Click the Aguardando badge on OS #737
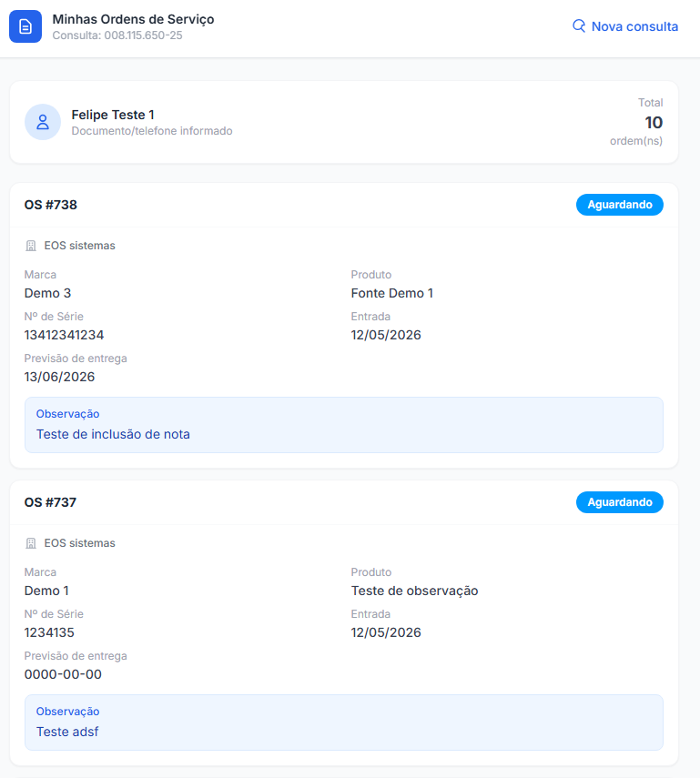The height and width of the screenshot is (778, 700). tap(620, 502)
